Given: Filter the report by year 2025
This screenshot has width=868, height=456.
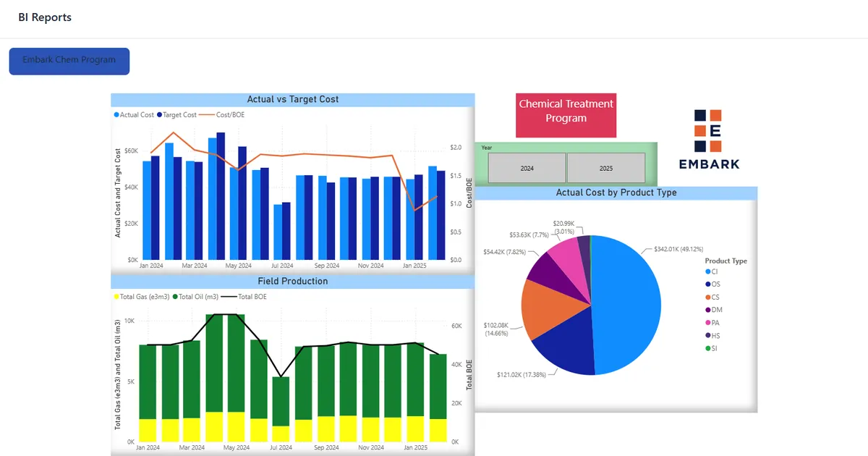Looking at the screenshot, I should tap(606, 168).
